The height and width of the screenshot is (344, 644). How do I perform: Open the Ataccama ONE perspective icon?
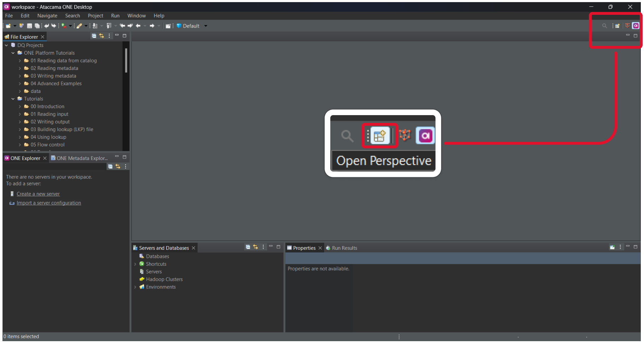[636, 25]
